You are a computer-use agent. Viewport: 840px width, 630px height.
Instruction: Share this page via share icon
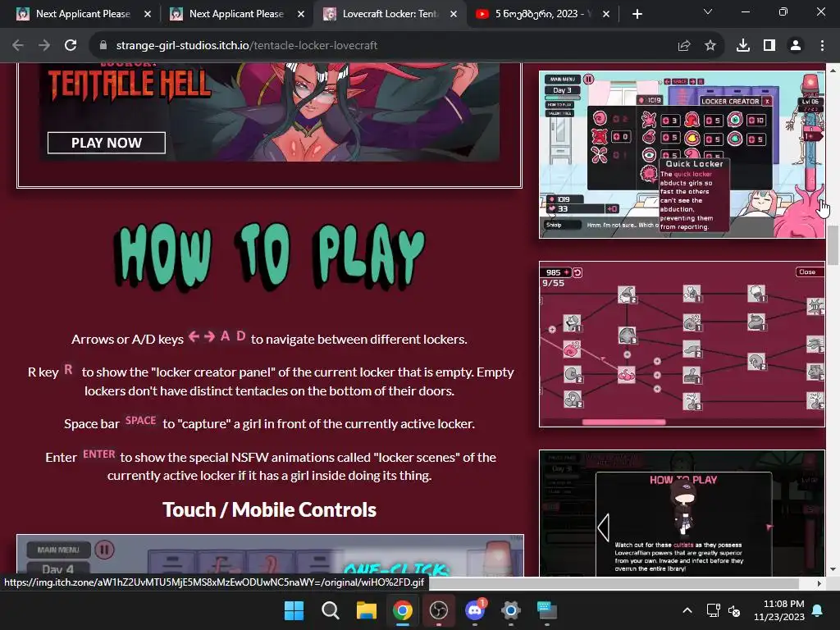(684, 46)
